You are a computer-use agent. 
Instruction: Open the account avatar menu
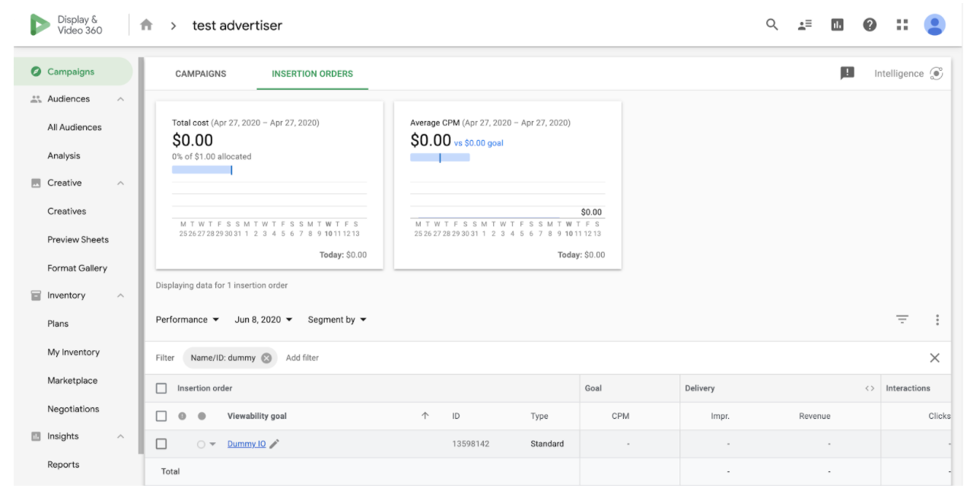tap(934, 25)
